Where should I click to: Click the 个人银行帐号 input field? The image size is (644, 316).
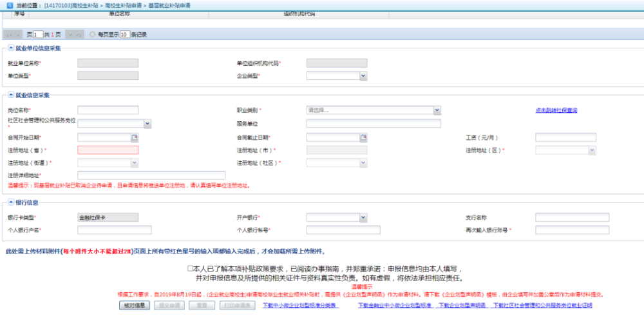tap(343, 230)
